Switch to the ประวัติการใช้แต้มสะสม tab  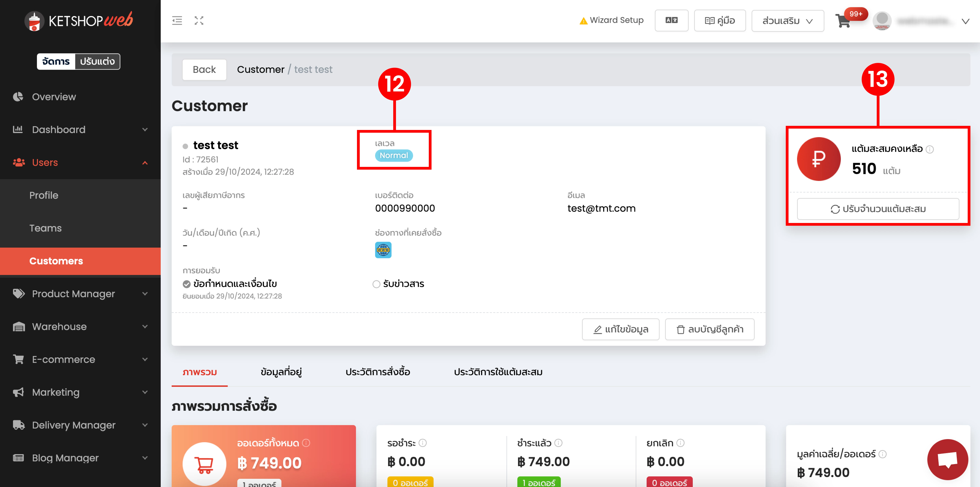click(498, 372)
